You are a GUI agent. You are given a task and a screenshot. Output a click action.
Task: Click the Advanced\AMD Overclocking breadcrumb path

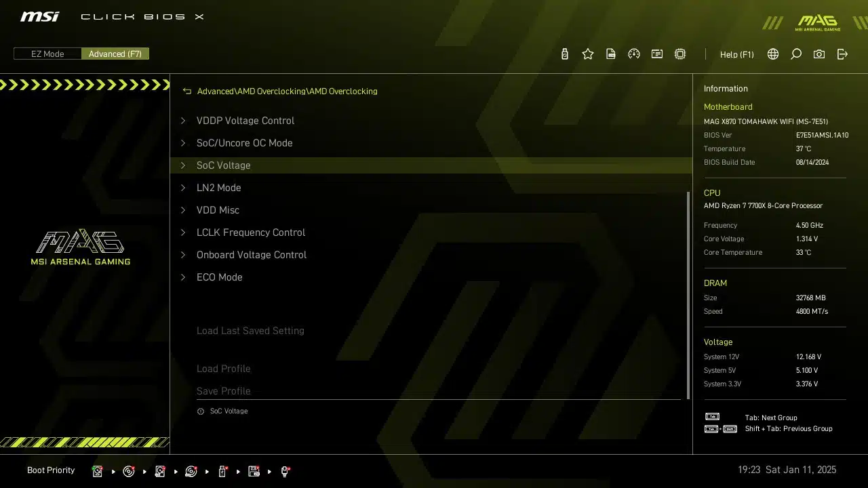(288, 91)
